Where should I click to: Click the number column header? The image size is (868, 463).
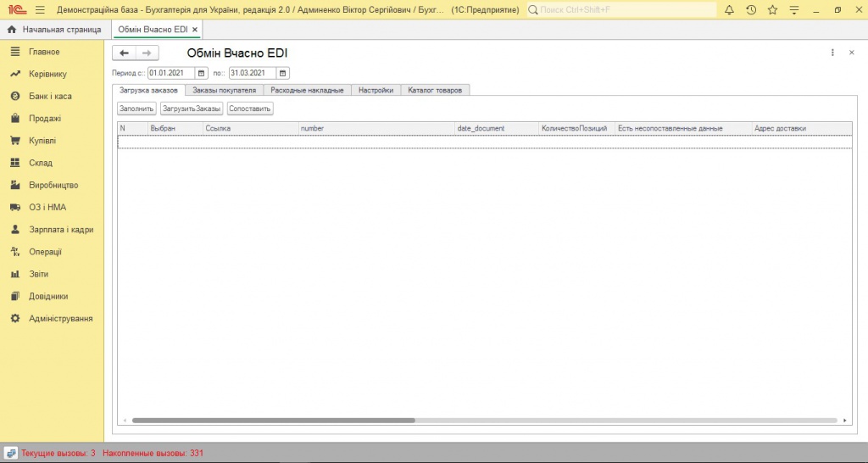pos(376,128)
